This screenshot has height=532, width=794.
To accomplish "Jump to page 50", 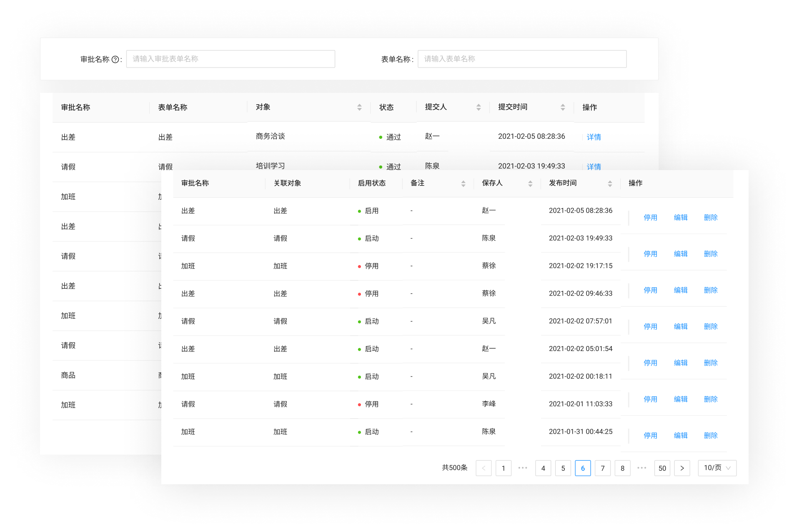I will (x=662, y=468).
